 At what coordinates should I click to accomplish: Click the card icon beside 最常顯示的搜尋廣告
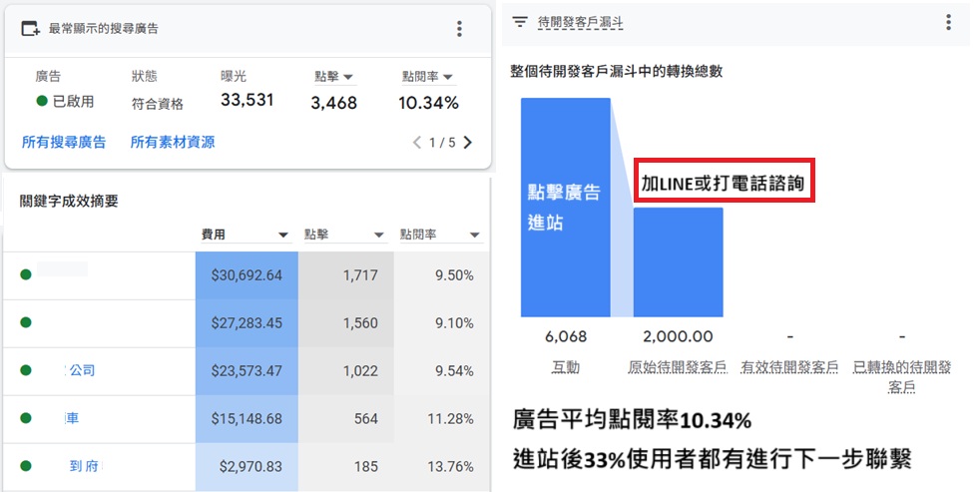coord(31,29)
